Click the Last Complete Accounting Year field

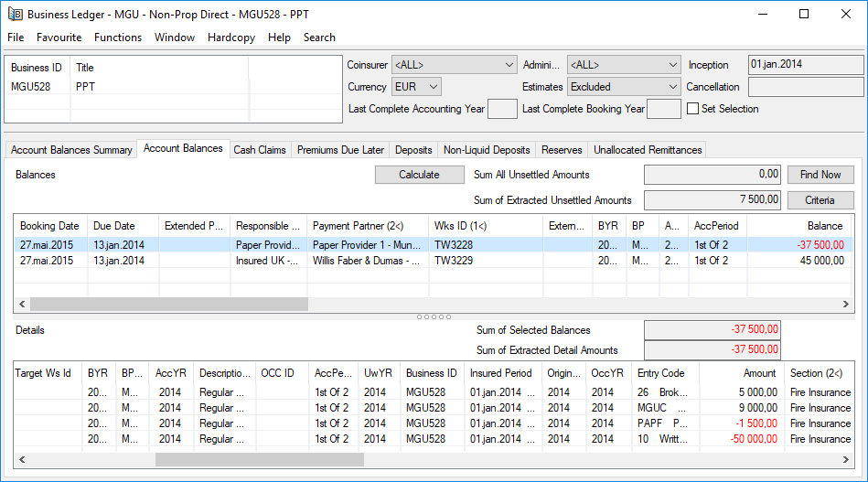coord(502,109)
